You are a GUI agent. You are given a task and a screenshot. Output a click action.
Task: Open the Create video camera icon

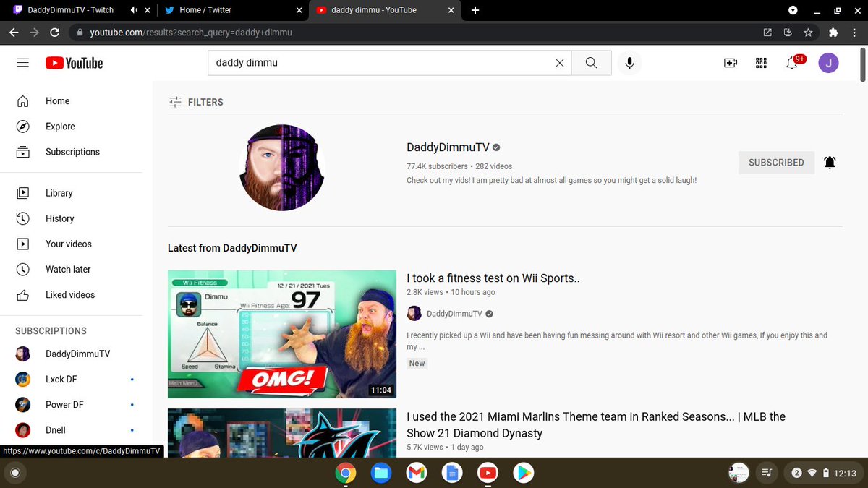click(x=731, y=63)
